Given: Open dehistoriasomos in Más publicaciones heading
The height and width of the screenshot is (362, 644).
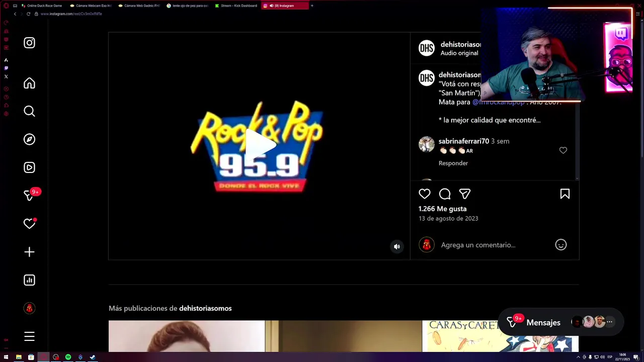Looking at the screenshot, I should tap(205, 308).
